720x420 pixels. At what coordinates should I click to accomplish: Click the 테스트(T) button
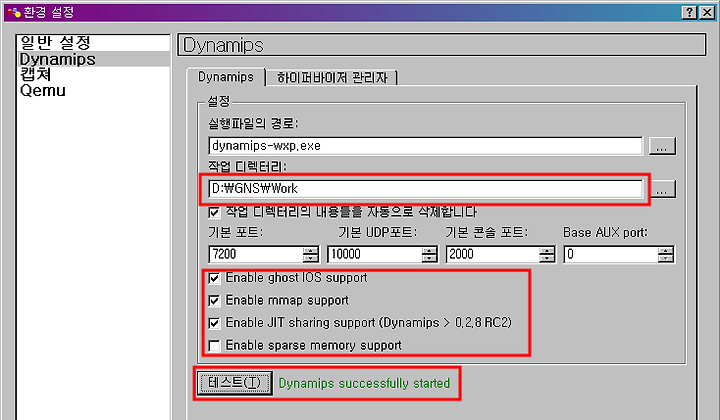[x=235, y=383]
